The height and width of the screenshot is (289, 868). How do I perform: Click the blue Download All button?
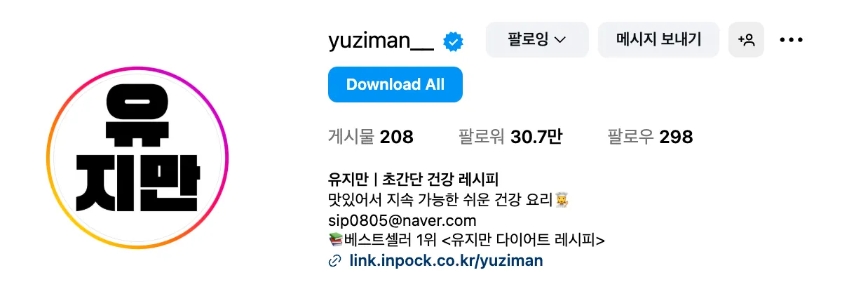tap(395, 84)
